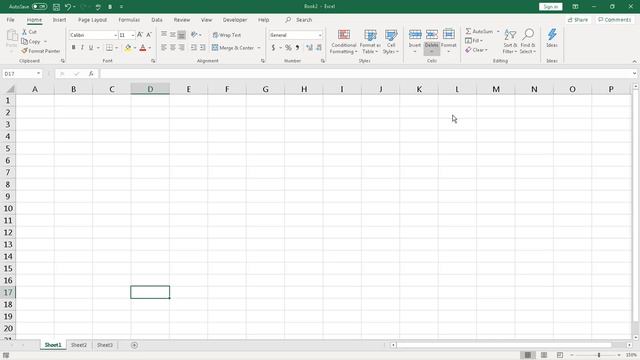Click the Share button
The height and width of the screenshot is (360, 640).
coord(578,20)
